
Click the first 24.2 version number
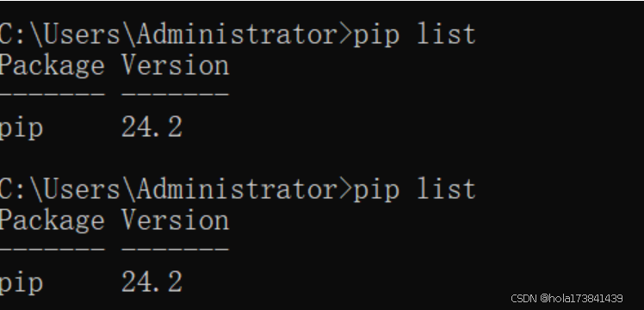(x=152, y=127)
